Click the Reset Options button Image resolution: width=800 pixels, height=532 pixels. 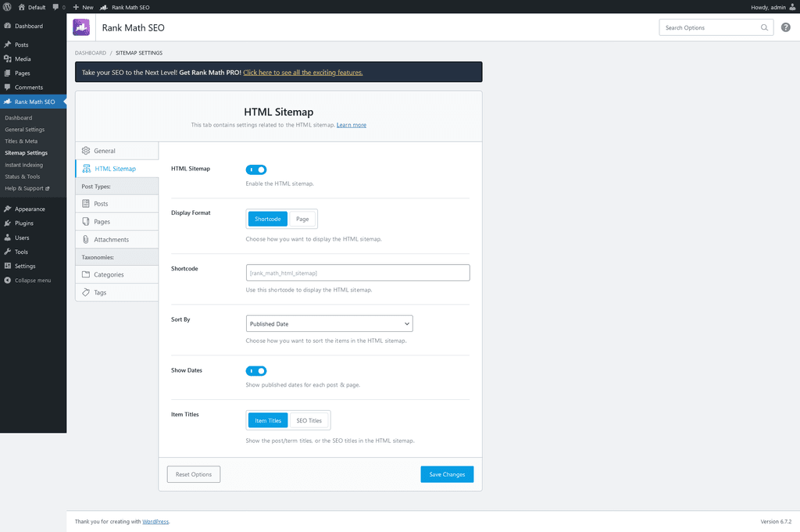coord(194,474)
